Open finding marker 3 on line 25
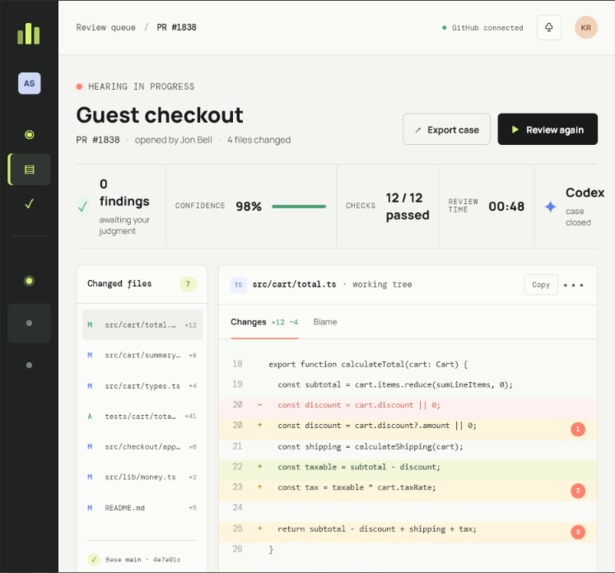This screenshot has width=615, height=573. [578, 532]
